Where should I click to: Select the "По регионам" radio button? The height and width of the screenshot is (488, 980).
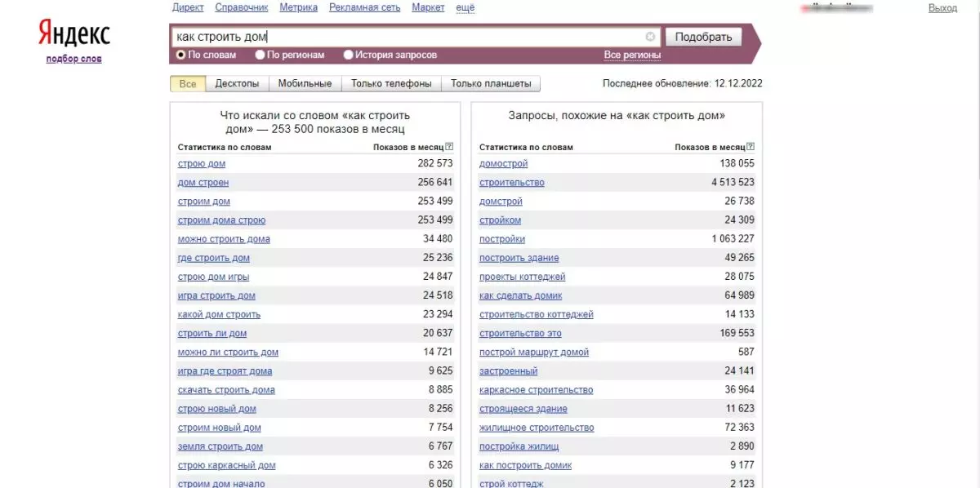click(260, 55)
